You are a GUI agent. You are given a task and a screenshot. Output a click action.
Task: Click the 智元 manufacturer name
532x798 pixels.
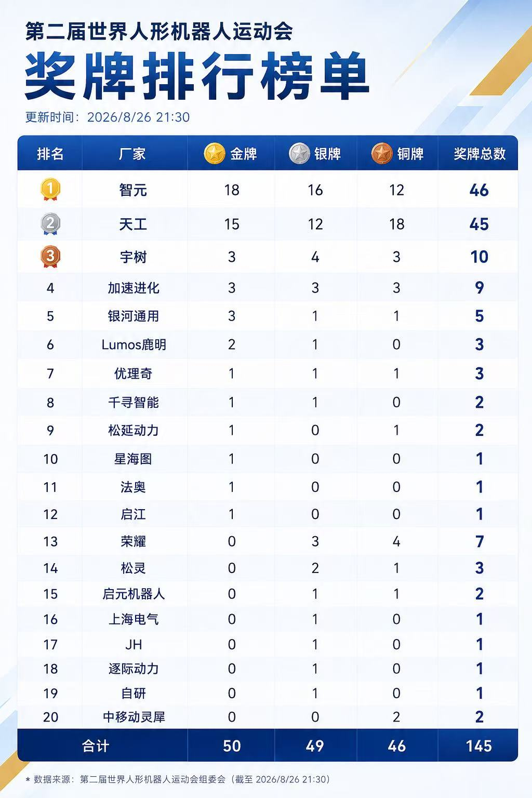pos(133,190)
